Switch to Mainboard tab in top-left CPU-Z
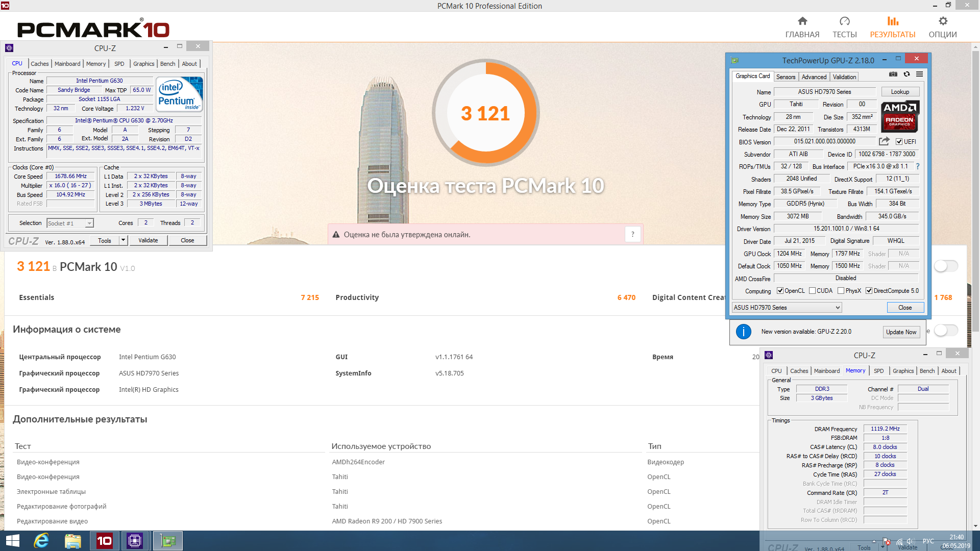The image size is (980, 551). tap(67, 64)
